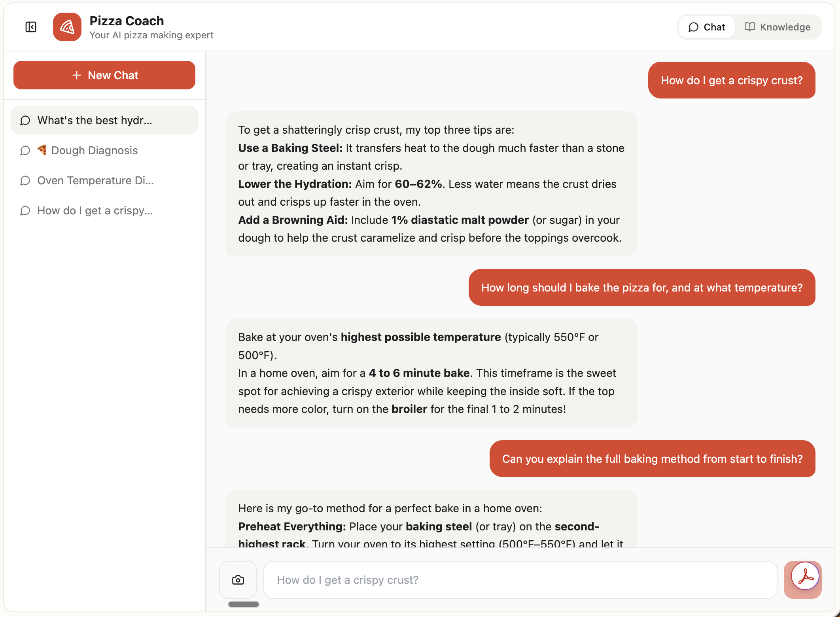The width and height of the screenshot is (840, 617).
Task: Click the Pizza Coach logo icon
Action: [x=67, y=27]
